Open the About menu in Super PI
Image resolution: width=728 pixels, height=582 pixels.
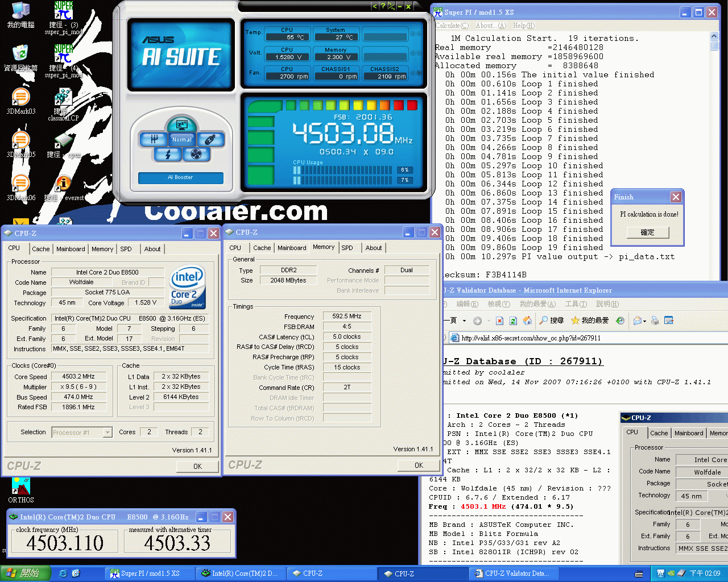click(491, 26)
